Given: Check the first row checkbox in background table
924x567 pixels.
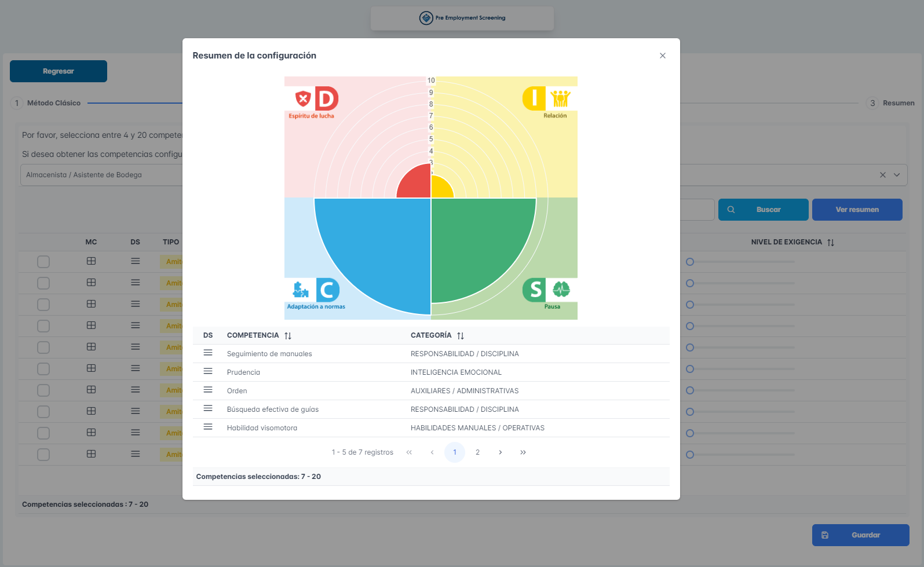Looking at the screenshot, I should tap(43, 262).
